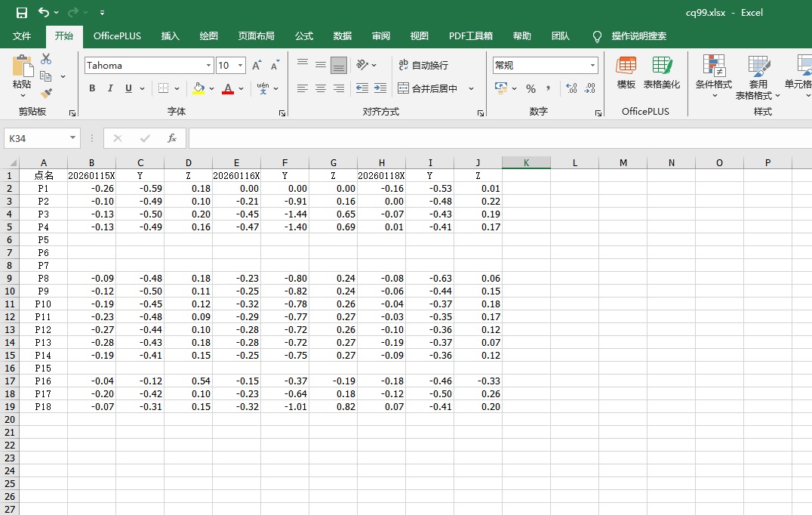812x515 pixels.
Task: Toggle Bold formatting
Action: [92, 88]
